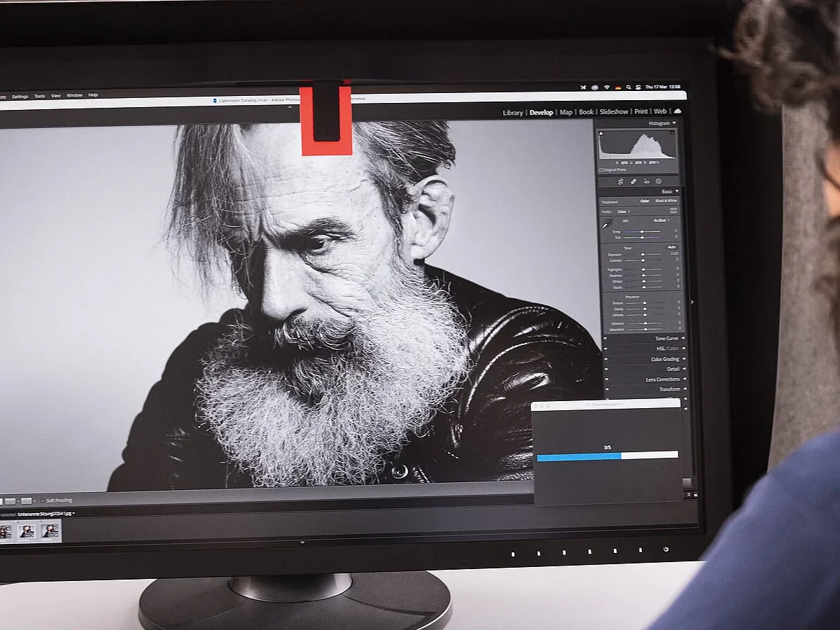Screen dimensions: 840x630
Task: Click the Highlights slider
Action: coord(643,269)
